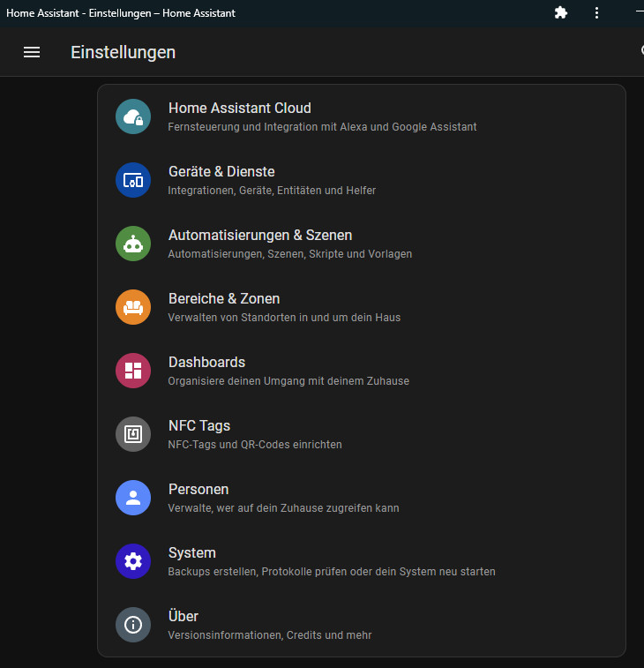Viewport: 644px width, 668px height.
Task: Open the browser extensions puzzle icon
Action: [x=561, y=13]
